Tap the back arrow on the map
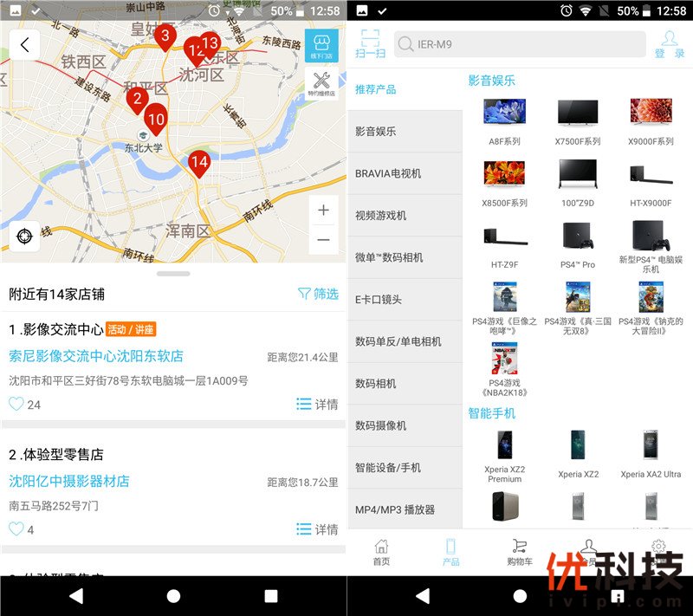The image size is (693, 616). [25, 45]
